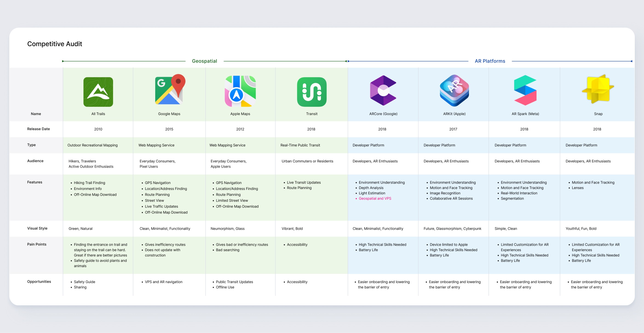
Task: Select the Release Date row label
Action: (38, 129)
